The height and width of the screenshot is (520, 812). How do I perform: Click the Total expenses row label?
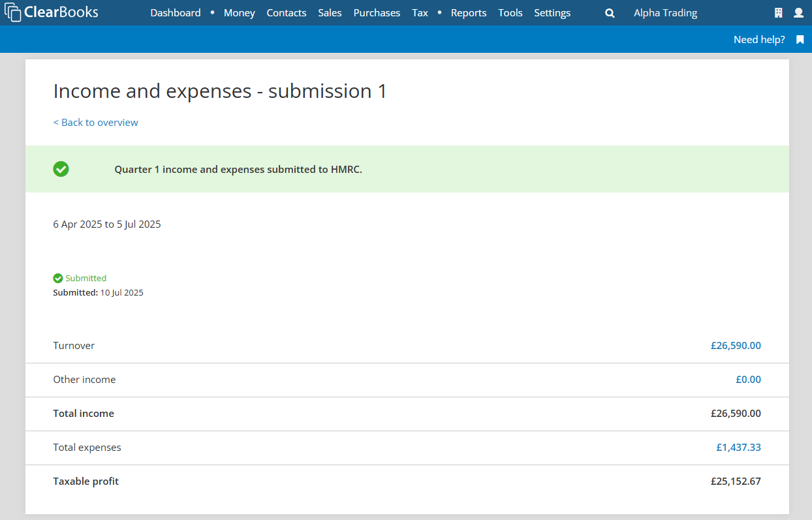[x=87, y=448]
